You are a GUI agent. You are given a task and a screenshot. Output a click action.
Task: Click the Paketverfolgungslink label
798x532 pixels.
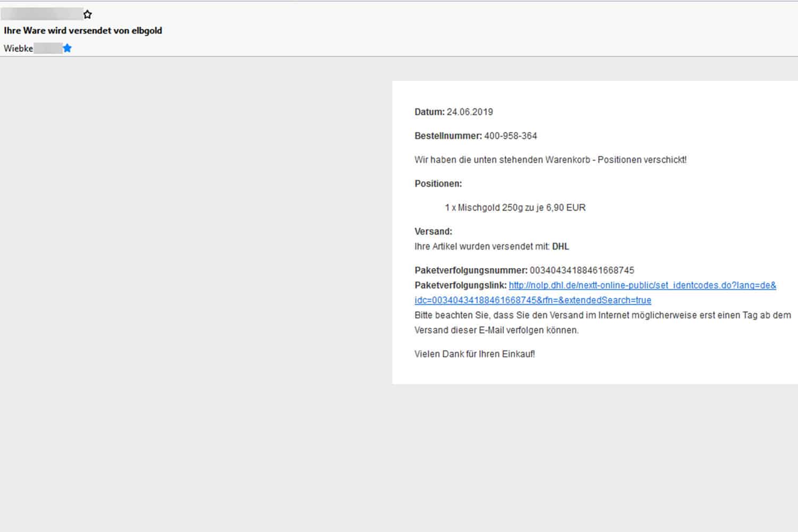tap(460, 286)
